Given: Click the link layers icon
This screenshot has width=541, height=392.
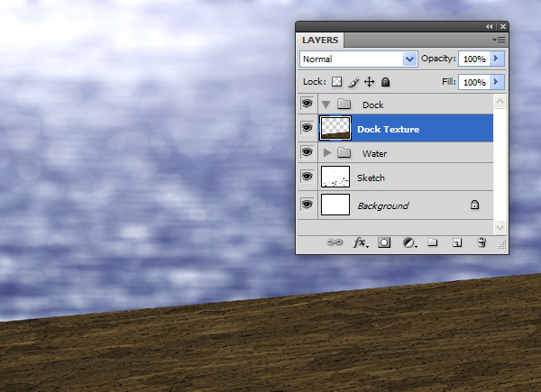Looking at the screenshot, I should [335, 242].
